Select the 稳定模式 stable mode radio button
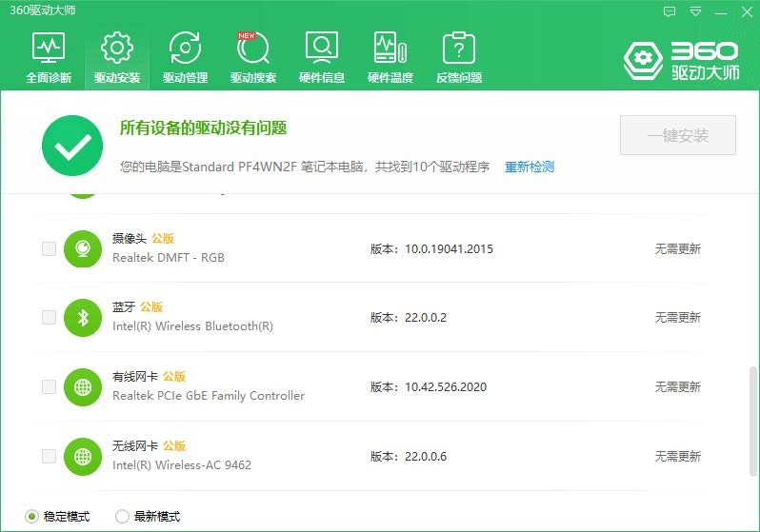The width and height of the screenshot is (760, 532). tap(31, 517)
